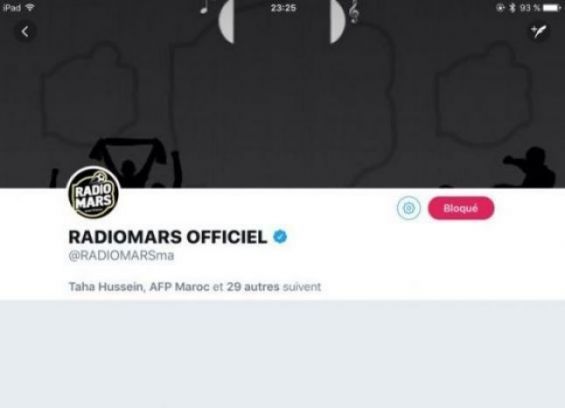The width and height of the screenshot is (565, 408).
Task: Tap the RADIOMARS OFFICIEL display name
Action: tap(168, 237)
